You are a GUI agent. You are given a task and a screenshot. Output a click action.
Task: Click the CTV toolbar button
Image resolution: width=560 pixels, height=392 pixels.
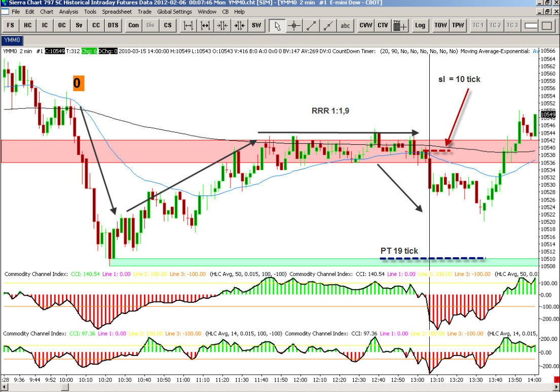tap(383, 25)
